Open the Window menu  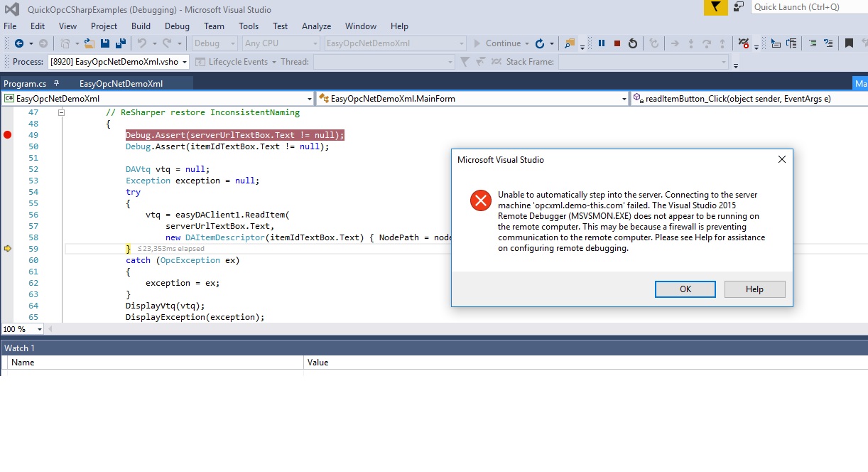point(361,26)
